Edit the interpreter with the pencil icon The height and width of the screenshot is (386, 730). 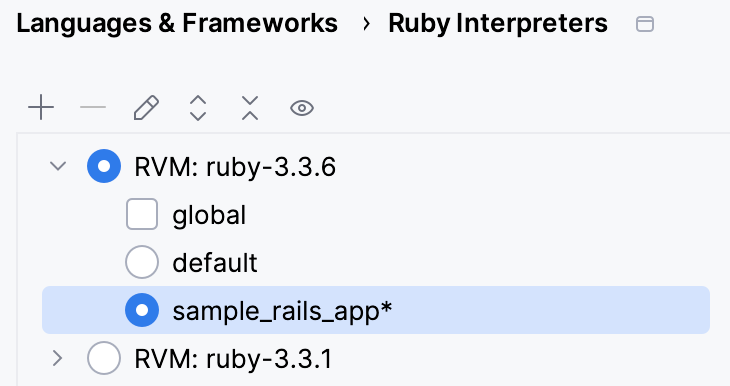point(146,108)
